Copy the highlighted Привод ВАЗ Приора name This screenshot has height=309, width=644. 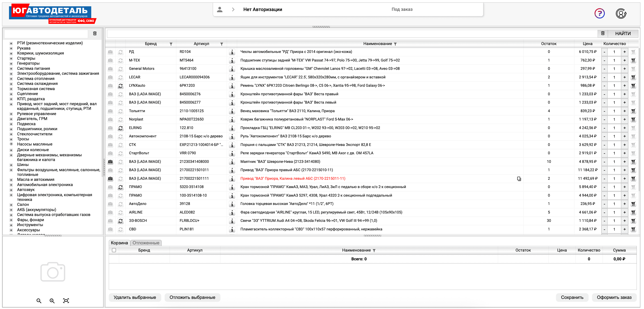519,179
